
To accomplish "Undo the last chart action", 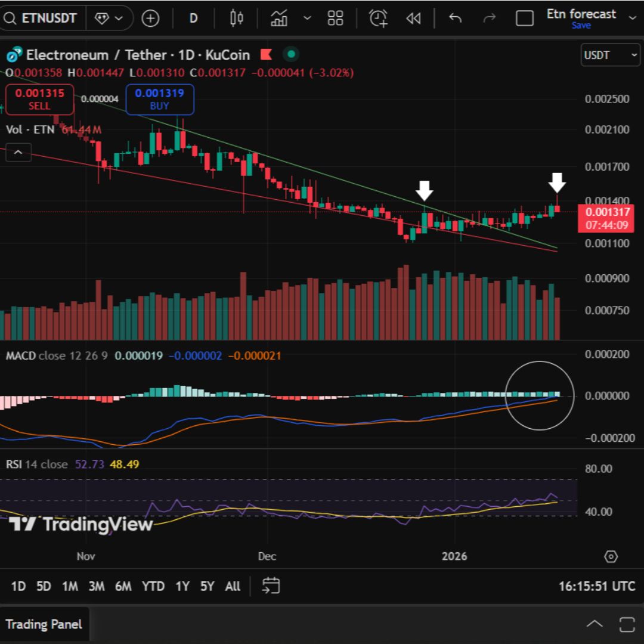I will [455, 18].
